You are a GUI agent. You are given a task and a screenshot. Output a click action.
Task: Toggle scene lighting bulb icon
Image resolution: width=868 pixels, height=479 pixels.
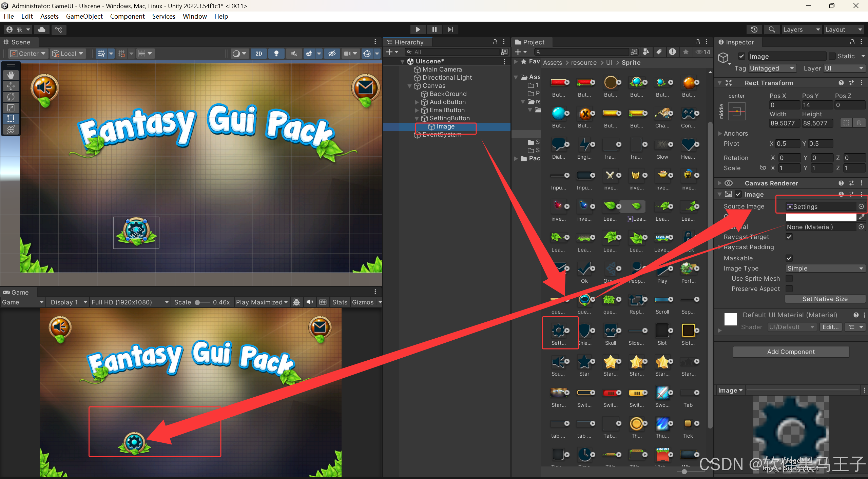[276, 54]
